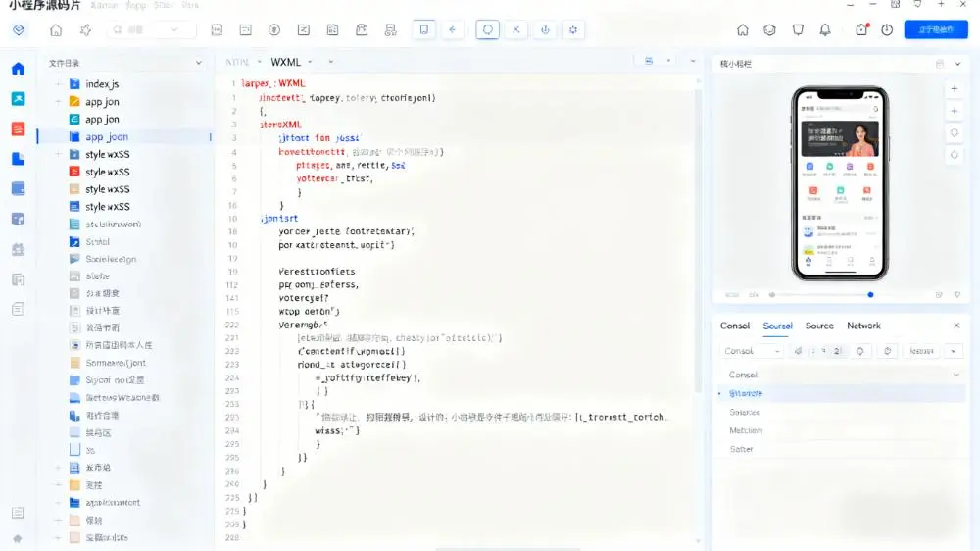Click the icon with red notification dot
Screen dimensions: 980x551
tap(861, 29)
